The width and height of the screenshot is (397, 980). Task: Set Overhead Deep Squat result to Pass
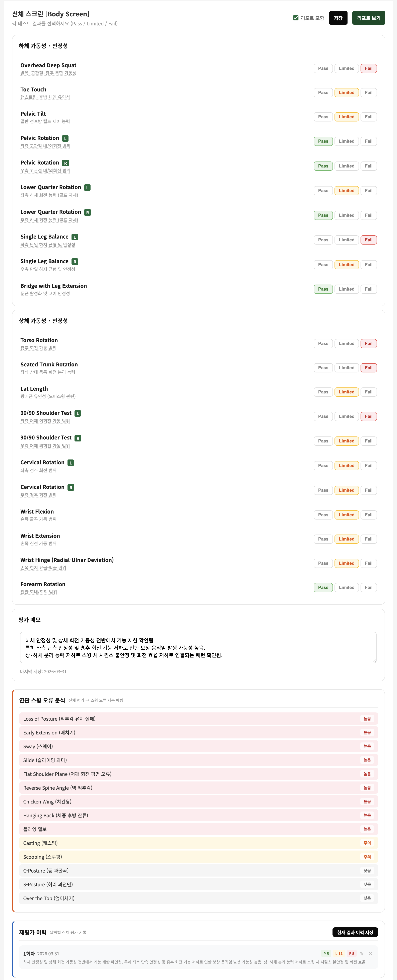point(323,68)
